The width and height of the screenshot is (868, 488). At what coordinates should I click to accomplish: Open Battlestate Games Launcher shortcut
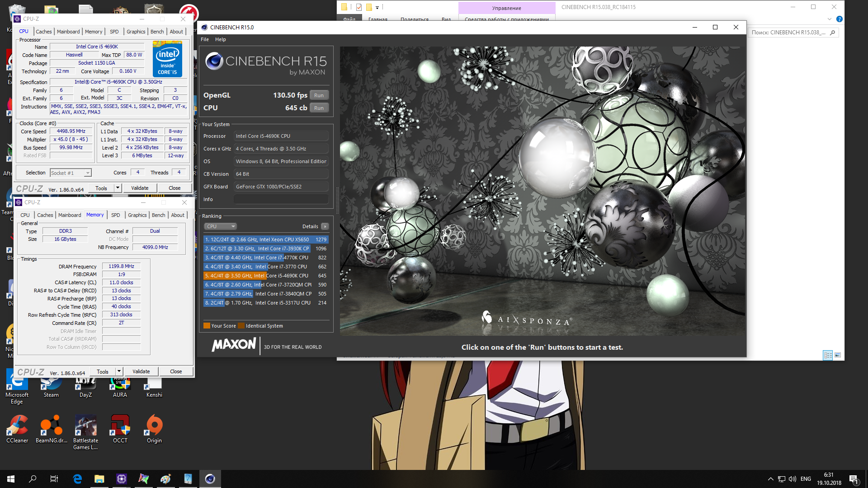tap(85, 432)
